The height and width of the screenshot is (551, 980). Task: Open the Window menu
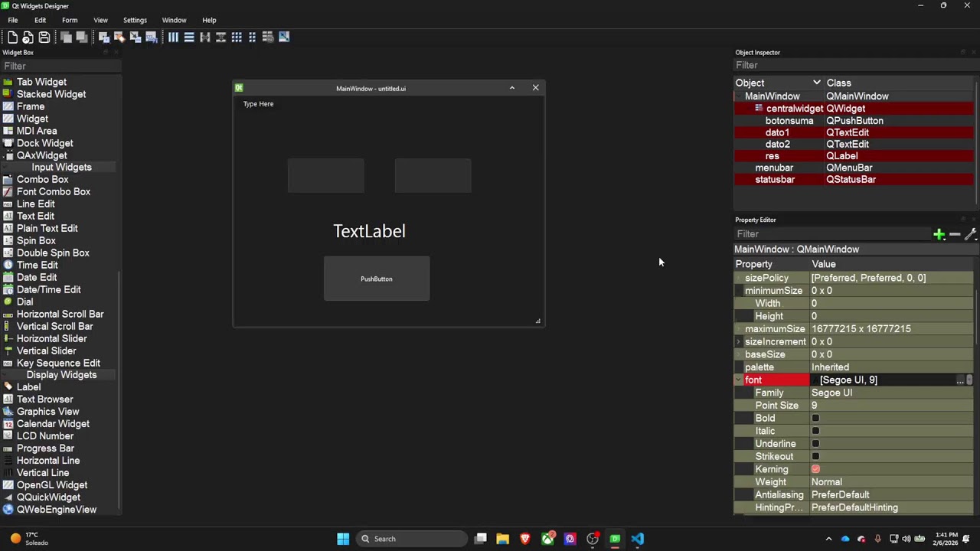pos(174,20)
